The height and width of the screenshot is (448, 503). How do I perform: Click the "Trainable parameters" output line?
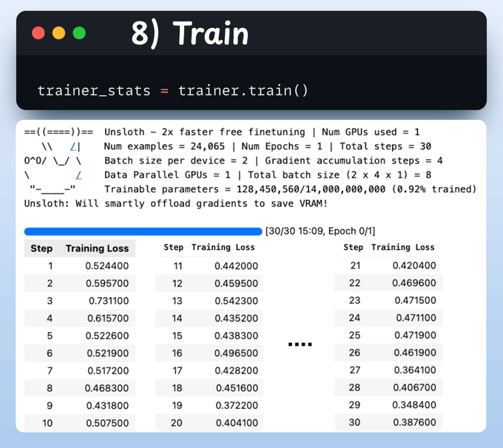[290, 189]
